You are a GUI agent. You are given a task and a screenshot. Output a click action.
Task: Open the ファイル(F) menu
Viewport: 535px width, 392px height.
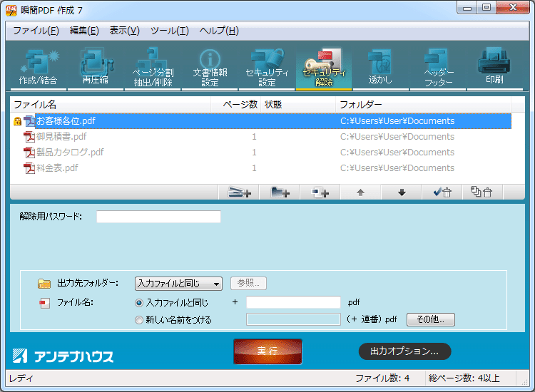(x=36, y=31)
